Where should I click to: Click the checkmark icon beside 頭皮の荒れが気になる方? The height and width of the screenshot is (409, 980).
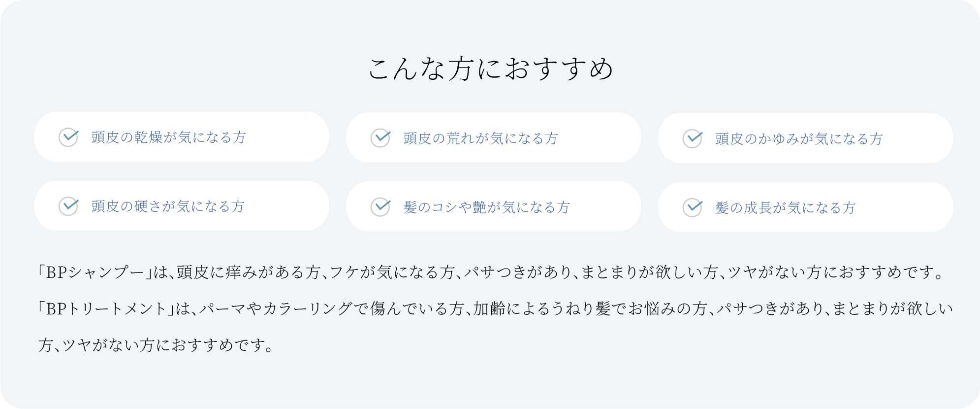(x=380, y=138)
